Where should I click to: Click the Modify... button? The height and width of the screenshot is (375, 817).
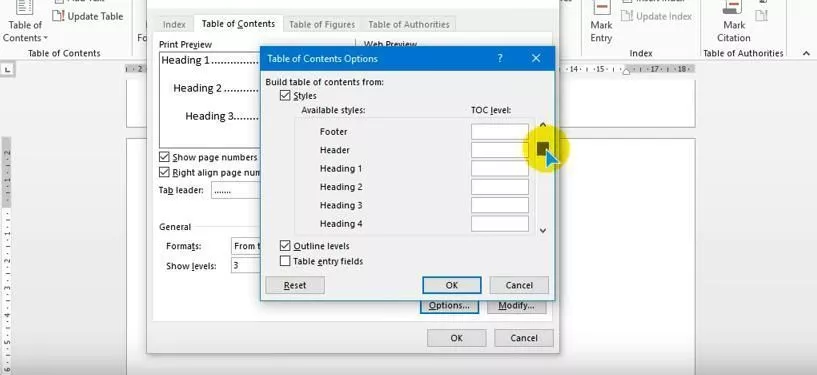point(516,306)
